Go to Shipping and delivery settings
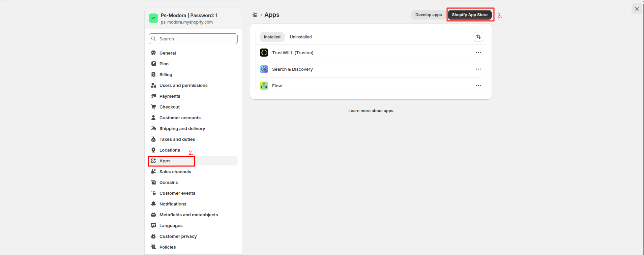Screen dimensions: 644x255 tap(193, 128)
